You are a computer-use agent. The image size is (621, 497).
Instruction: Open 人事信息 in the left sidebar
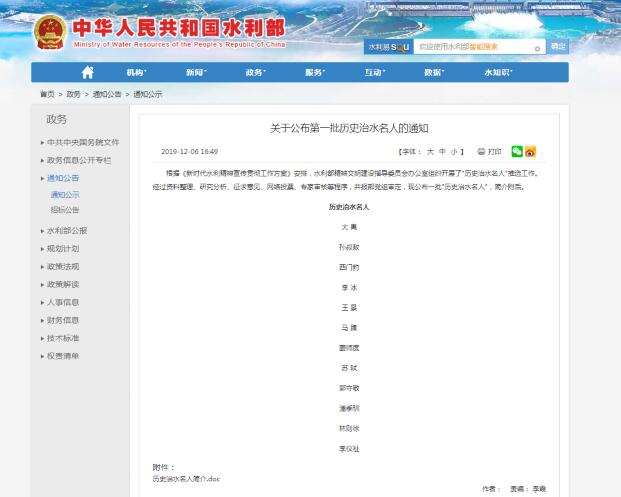click(x=62, y=302)
